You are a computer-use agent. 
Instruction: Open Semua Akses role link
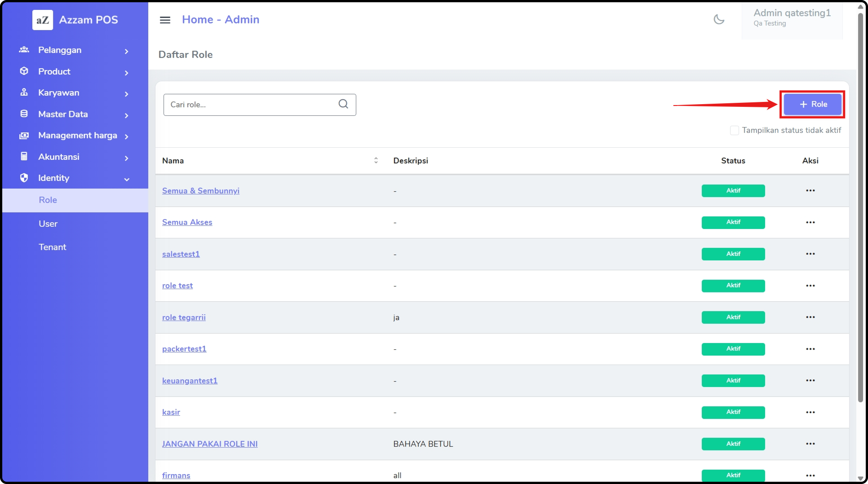tap(187, 222)
